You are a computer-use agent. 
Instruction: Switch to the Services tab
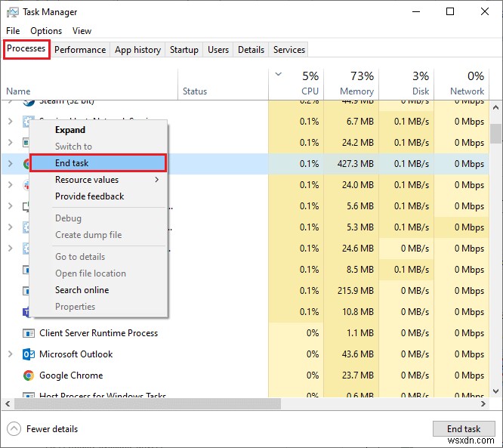(289, 50)
